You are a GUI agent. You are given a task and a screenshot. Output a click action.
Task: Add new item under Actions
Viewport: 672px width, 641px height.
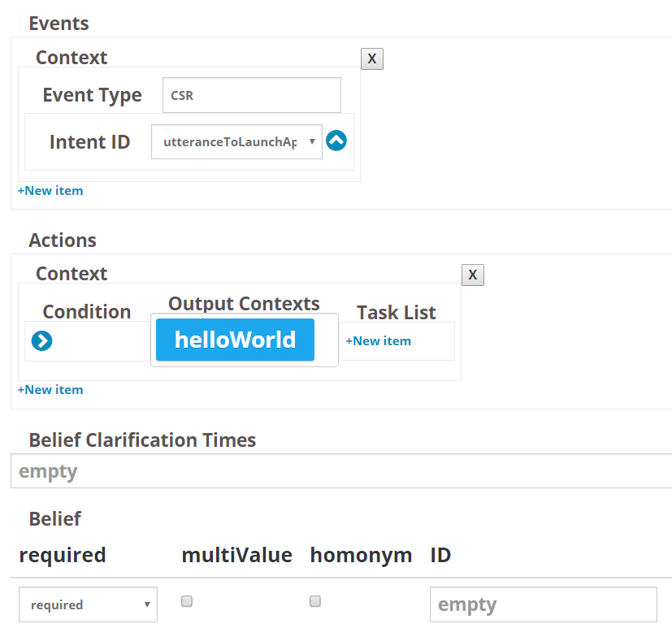point(50,389)
